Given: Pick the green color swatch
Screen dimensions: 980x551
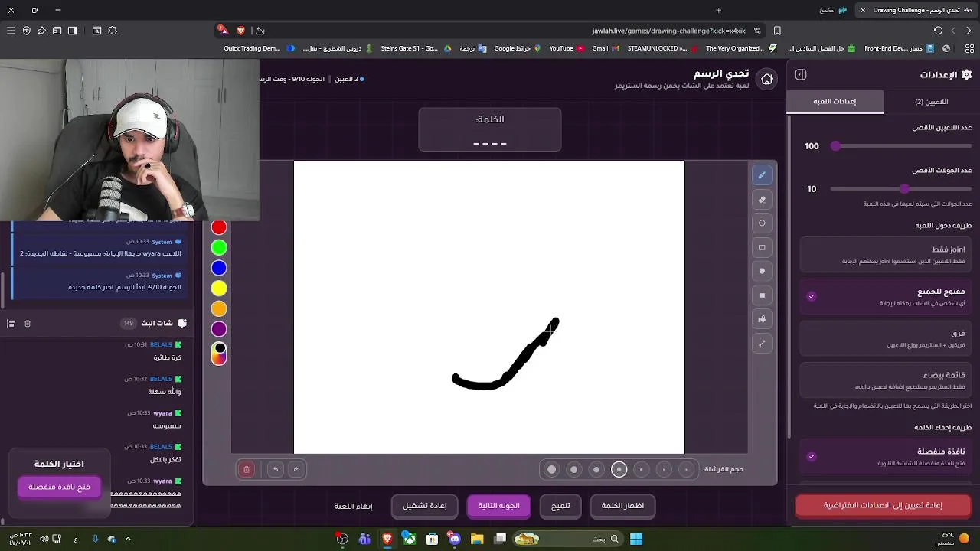Looking at the screenshot, I should 219,247.
